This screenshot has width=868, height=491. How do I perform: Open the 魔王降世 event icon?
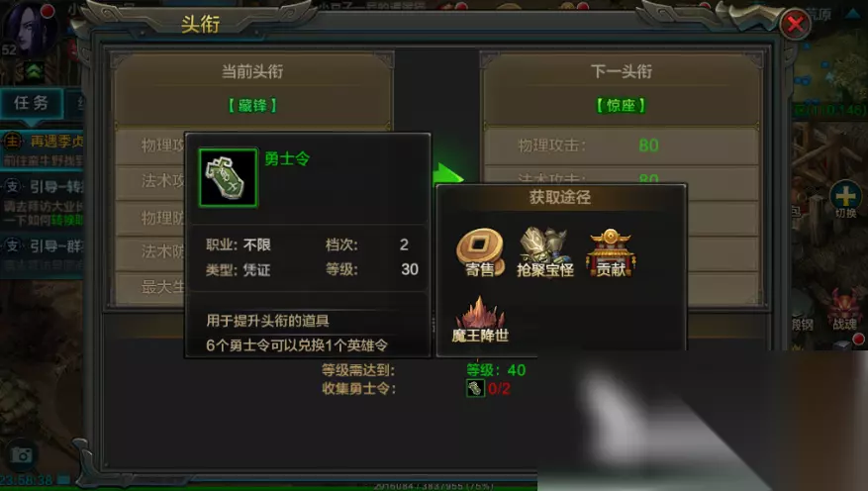click(480, 320)
